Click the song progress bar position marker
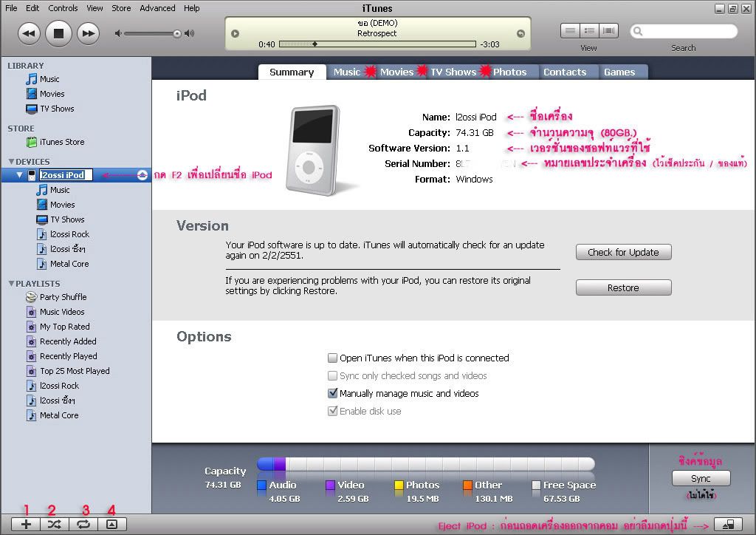The width and height of the screenshot is (756, 535). (x=315, y=44)
